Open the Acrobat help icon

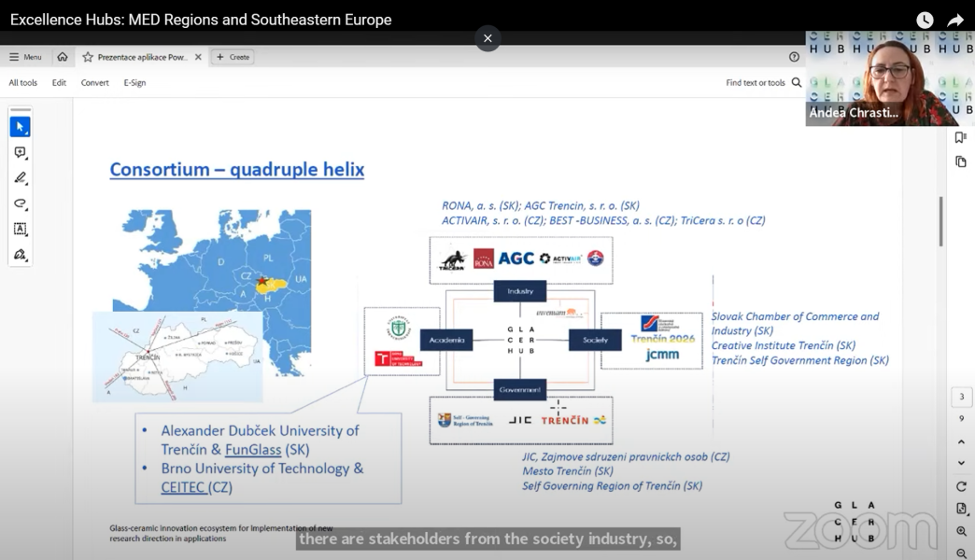(x=794, y=57)
